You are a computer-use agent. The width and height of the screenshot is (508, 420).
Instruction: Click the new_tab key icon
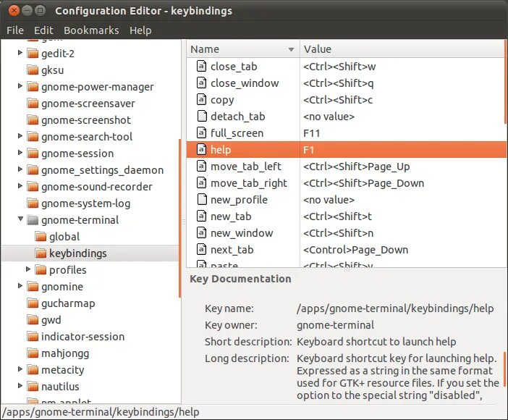(x=201, y=217)
